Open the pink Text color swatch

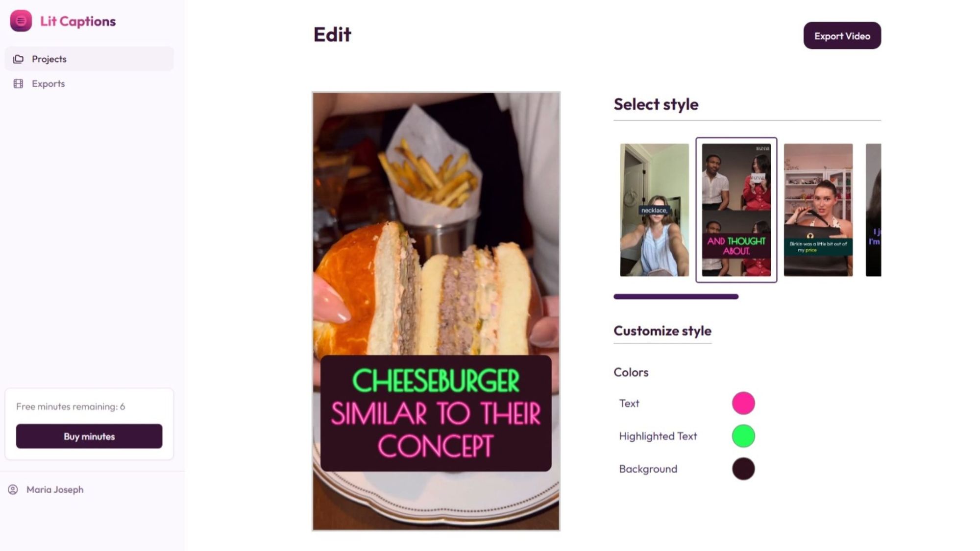tap(743, 403)
